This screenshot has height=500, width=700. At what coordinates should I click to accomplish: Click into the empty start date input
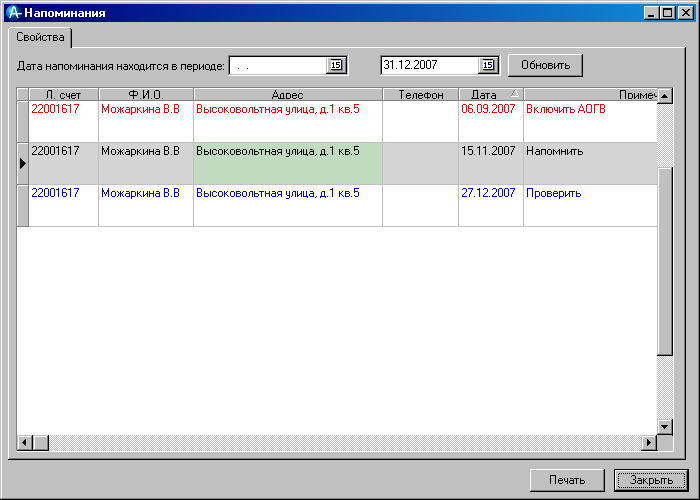click(277, 65)
